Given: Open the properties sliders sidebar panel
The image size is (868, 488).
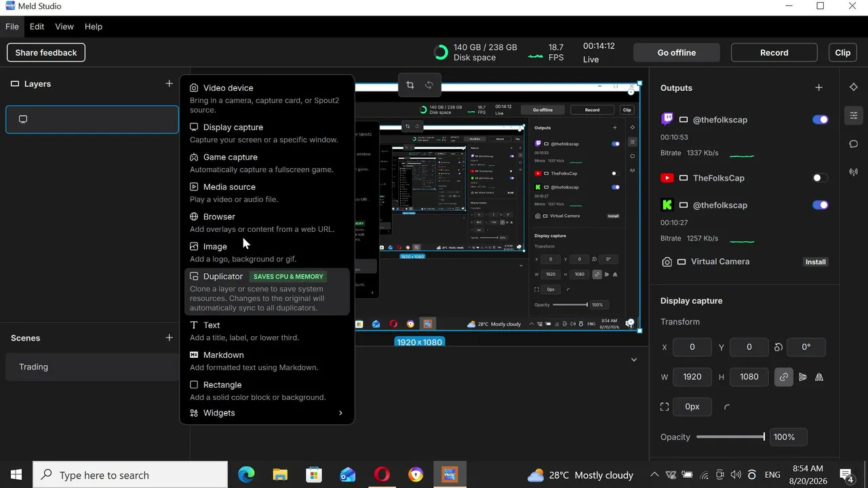Looking at the screenshot, I should tap(854, 115).
